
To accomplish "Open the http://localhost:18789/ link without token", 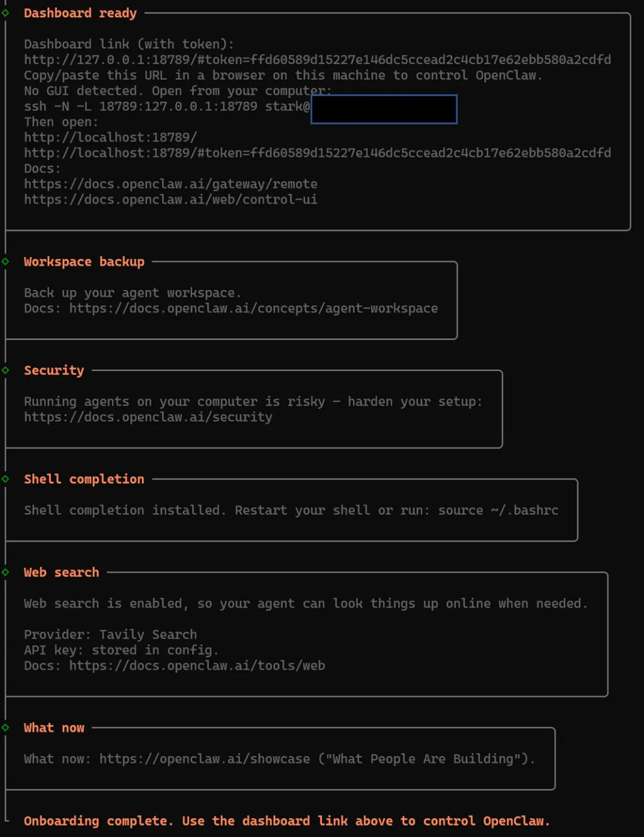I will pyautogui.click(x=110, y=137).
